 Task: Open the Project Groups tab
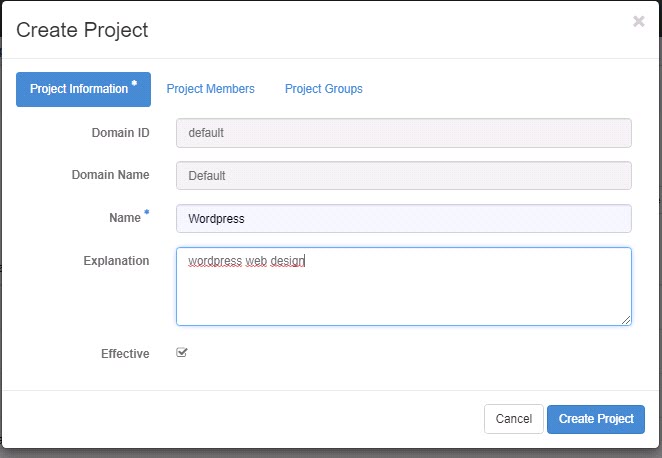(323, 89)
